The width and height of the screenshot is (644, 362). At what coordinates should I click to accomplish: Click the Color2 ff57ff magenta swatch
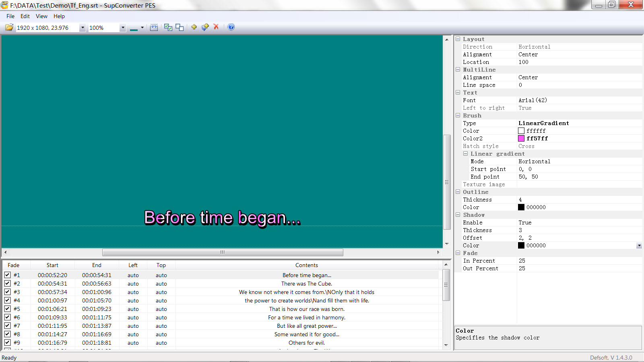click(521, 138)
